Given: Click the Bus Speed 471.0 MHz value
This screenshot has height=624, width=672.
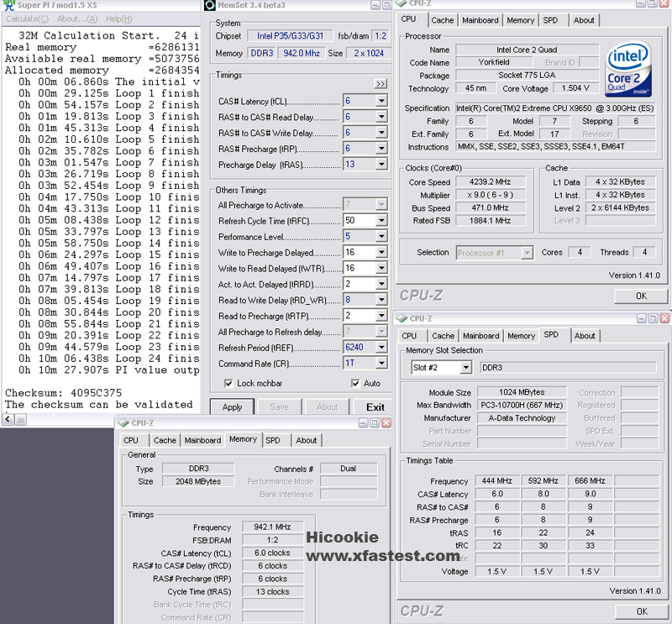Looking at the screenshot, I should [x=490, y=207].
